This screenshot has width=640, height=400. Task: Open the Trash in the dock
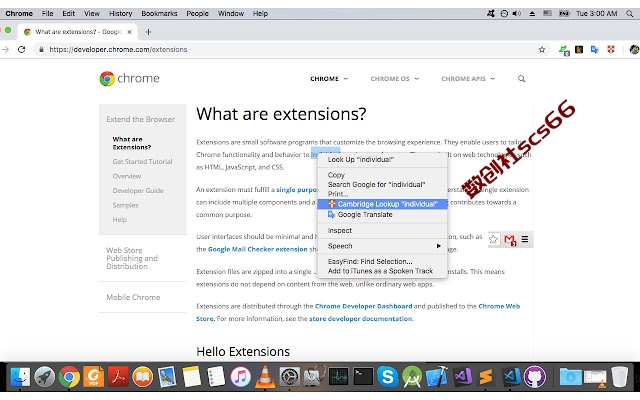click(619, 377)
